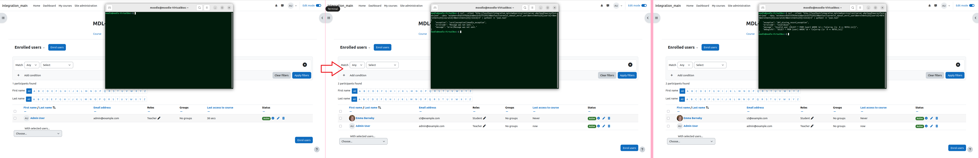Open Emma Barnaby profile link, third screenshot
Image resolution: width=980 pixels, height=158 pixels.
click(693, 118)
